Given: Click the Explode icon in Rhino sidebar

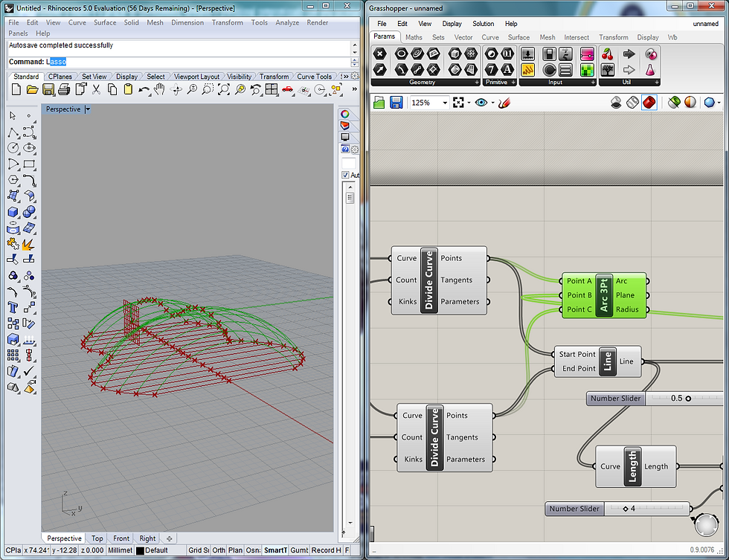Looking at the screenshot, I should tap(29, 243).
